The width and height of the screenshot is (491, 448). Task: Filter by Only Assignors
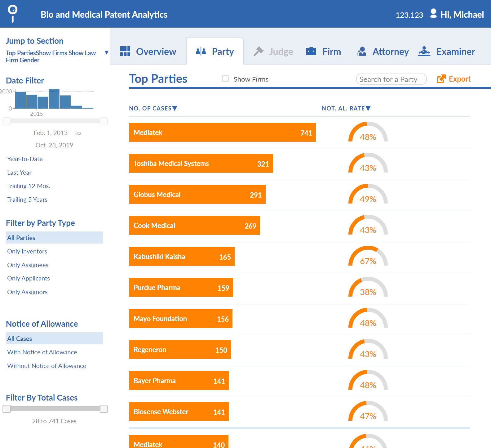point(27,292)
